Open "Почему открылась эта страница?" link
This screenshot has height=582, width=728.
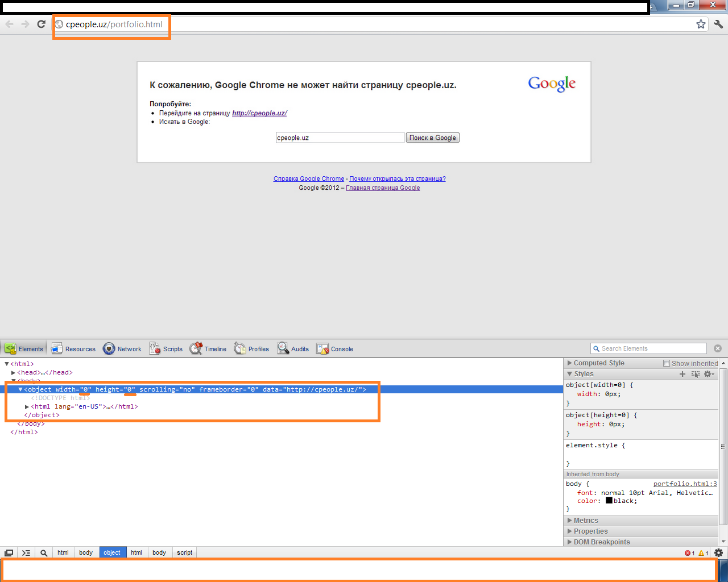point(398,178)
